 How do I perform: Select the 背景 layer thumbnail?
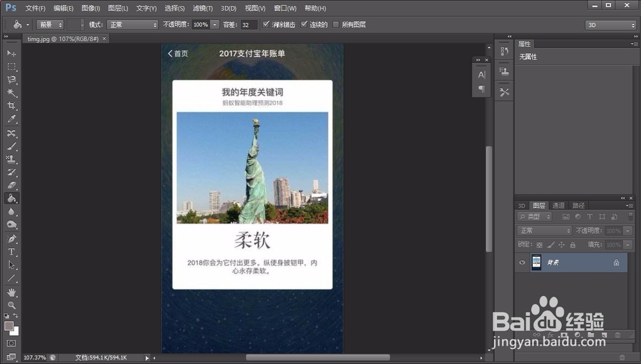[x=536, y=262]
